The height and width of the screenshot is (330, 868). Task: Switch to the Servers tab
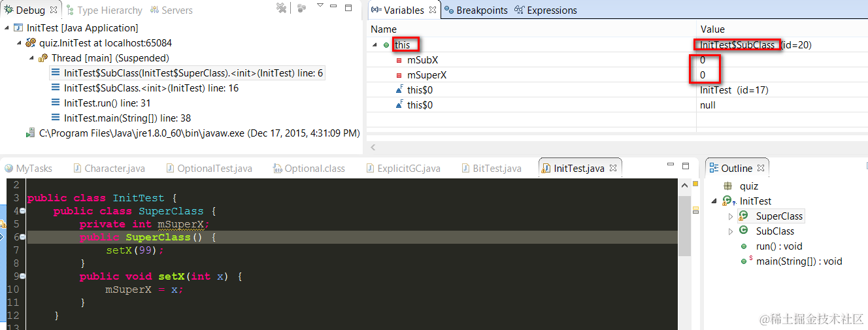171,10
